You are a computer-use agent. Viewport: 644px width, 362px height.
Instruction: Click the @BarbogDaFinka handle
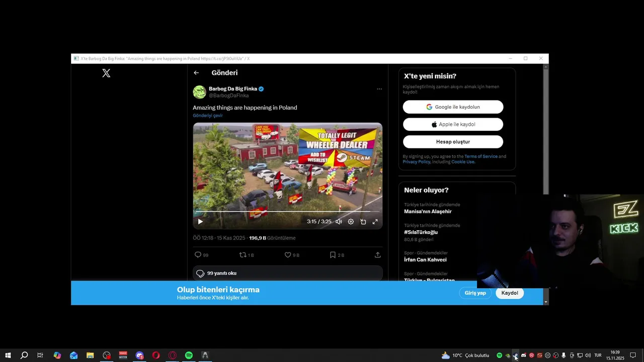point(229,96)
